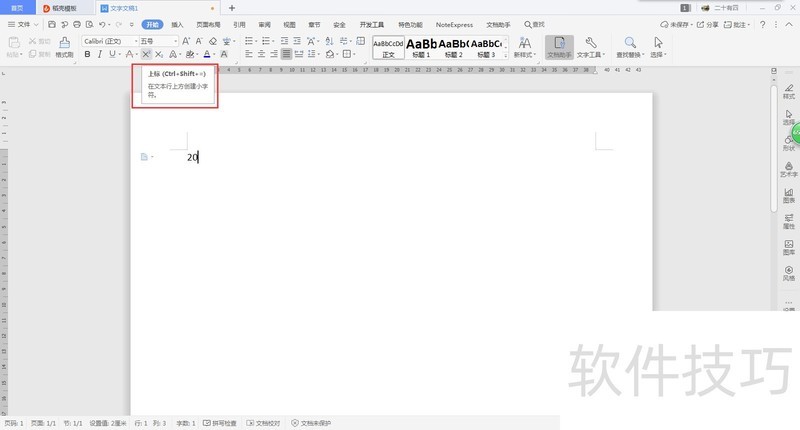Increase paragraph indent

point(297,41)
